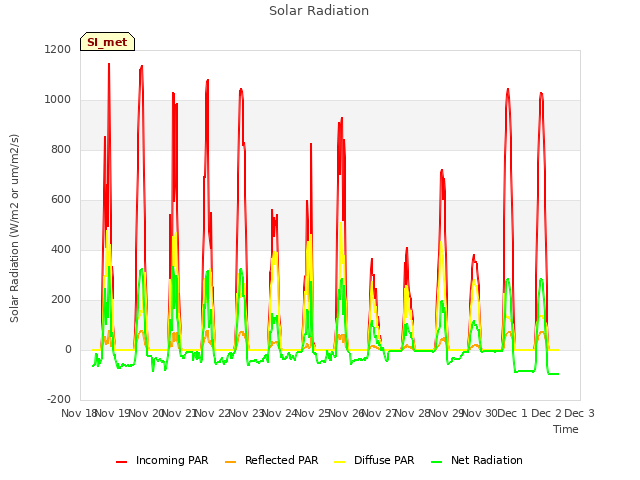Click the SI_met annotation tag

point(107,42)
